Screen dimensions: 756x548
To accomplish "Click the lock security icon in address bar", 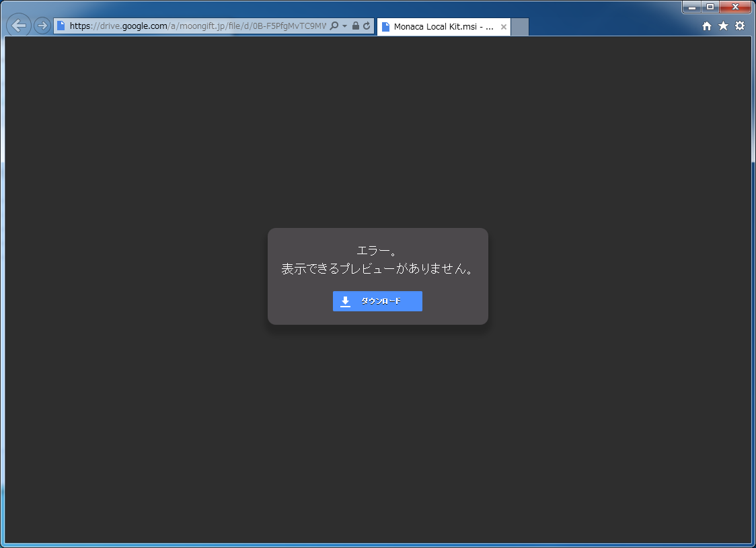I will pos(356,26).
